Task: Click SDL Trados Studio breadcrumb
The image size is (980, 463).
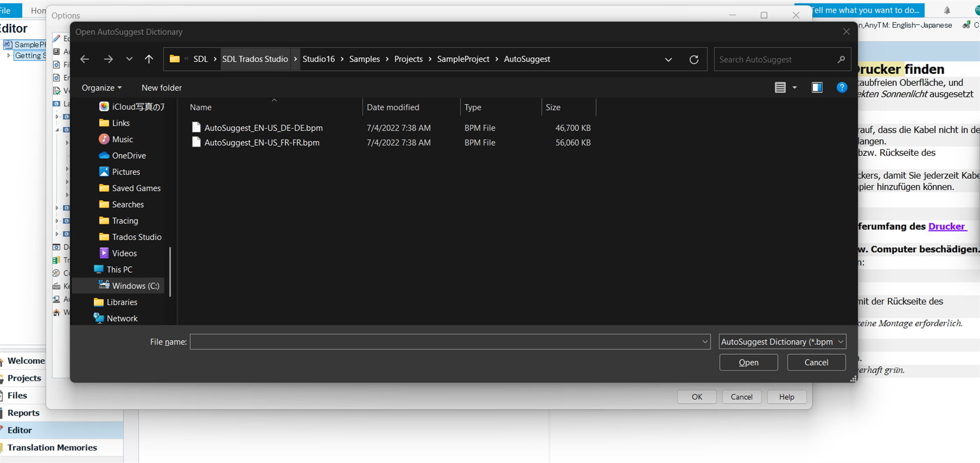Action: tap(255, 59)
